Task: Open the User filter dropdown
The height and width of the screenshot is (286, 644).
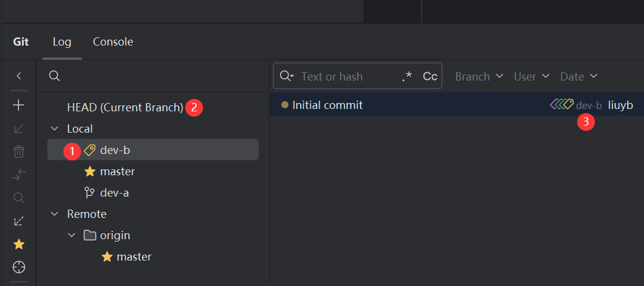Action: click(x=532, y=76)
